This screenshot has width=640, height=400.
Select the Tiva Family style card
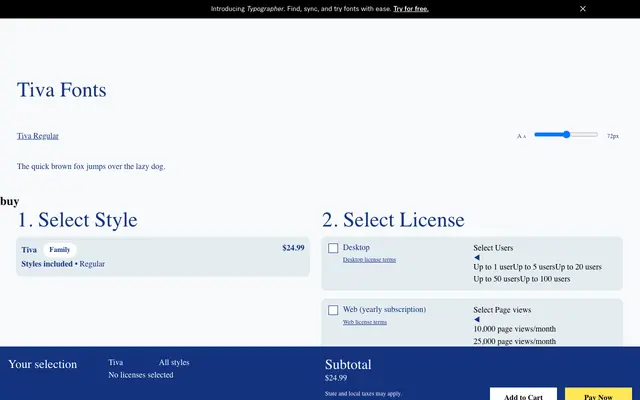[x=163, y=256]
